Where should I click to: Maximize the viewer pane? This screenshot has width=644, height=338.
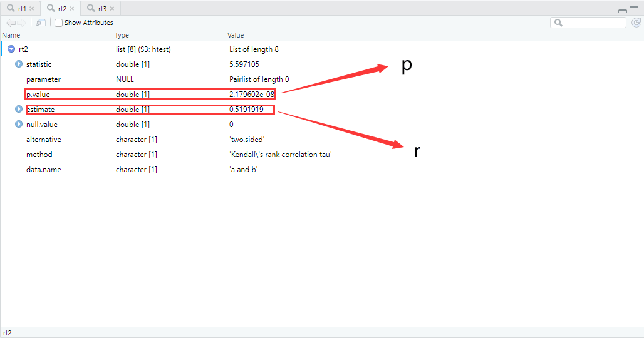pos(634,9)
